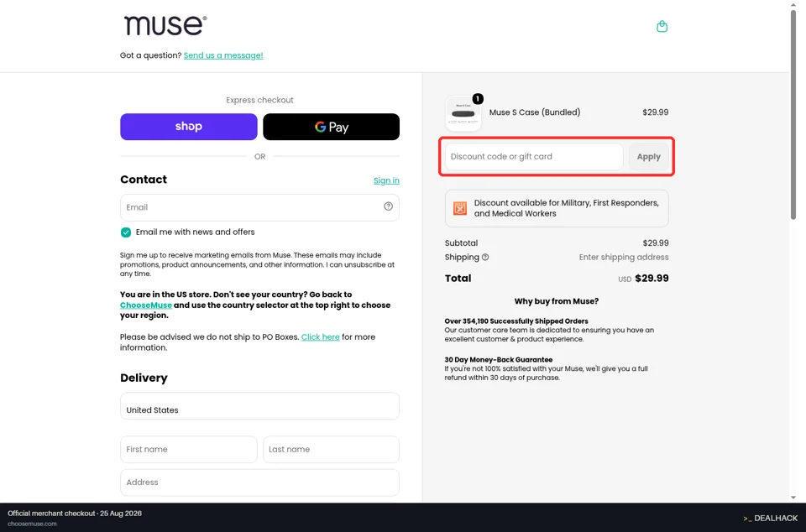Open Click here PO Boxes link
This screenshot has height=532, width=806.
[320, 336]
